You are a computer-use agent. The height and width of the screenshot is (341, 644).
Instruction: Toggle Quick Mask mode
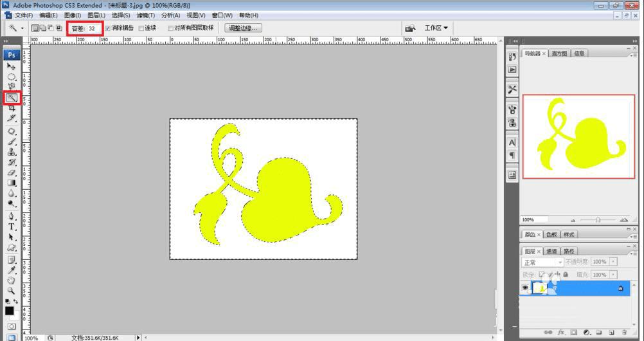click(x=11, y=327)
